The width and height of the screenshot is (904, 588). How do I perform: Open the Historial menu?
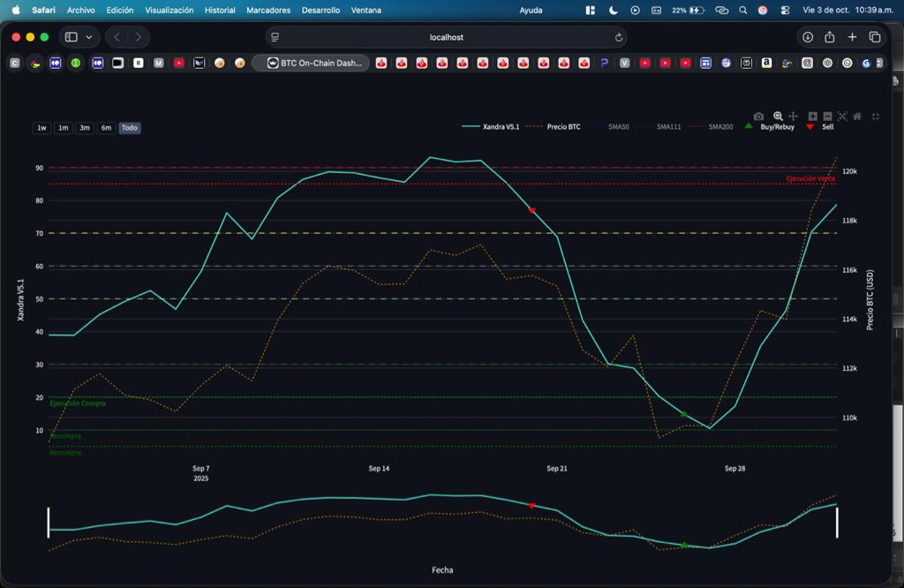220,11
